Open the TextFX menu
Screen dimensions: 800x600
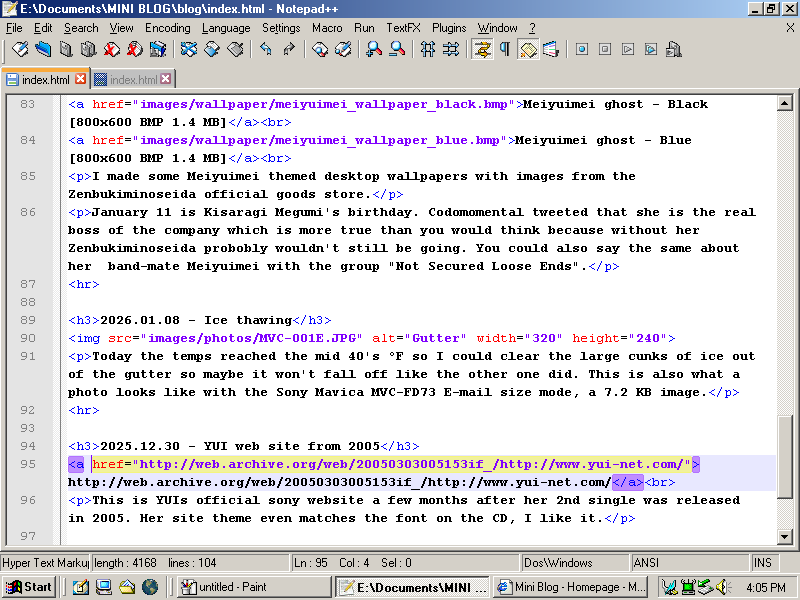(403, 28)
